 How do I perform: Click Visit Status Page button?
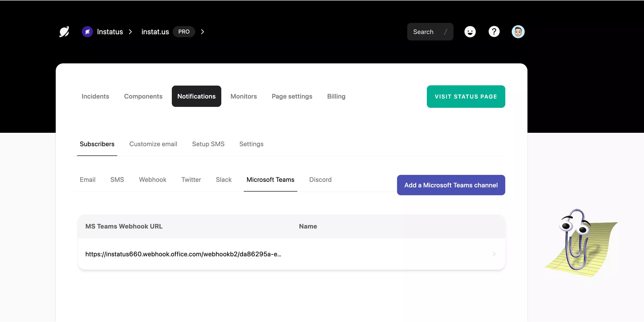pyautogui.click(x=466, y=96)
